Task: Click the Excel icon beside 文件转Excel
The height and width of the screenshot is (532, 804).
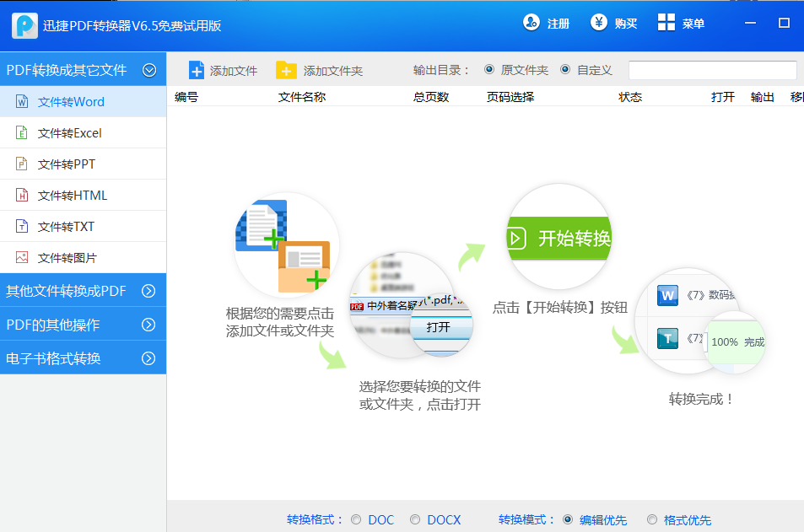Action: [22, 132]
